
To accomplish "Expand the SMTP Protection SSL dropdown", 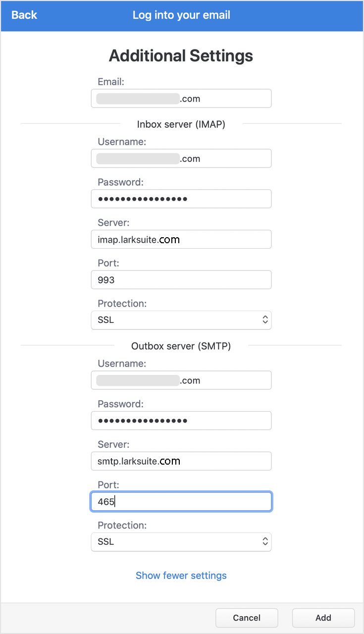I will coord(181,542).
